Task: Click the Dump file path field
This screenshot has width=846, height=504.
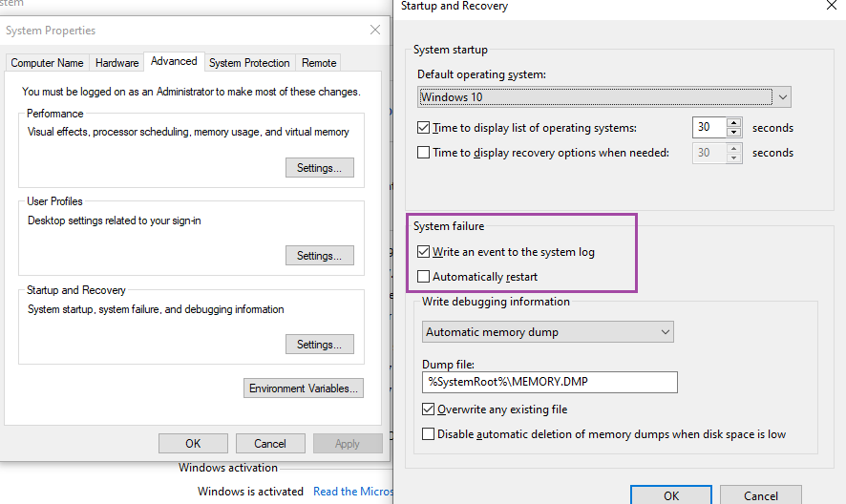Action: coord(549,382)
